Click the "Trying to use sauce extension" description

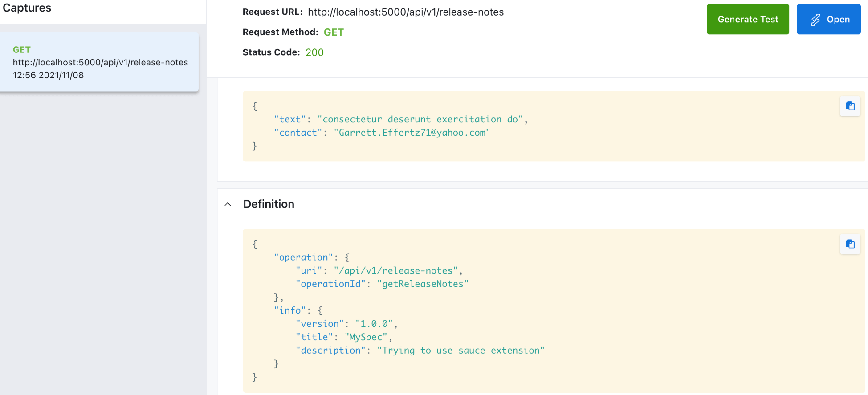(460, 351)
